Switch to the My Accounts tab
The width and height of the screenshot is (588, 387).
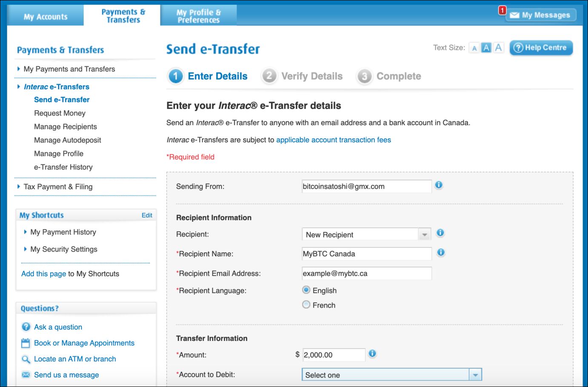click(x=46, y=17)
